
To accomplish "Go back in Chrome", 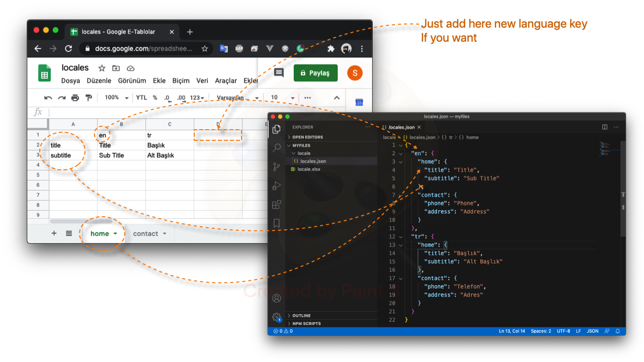I will click(x=37, y=49).
